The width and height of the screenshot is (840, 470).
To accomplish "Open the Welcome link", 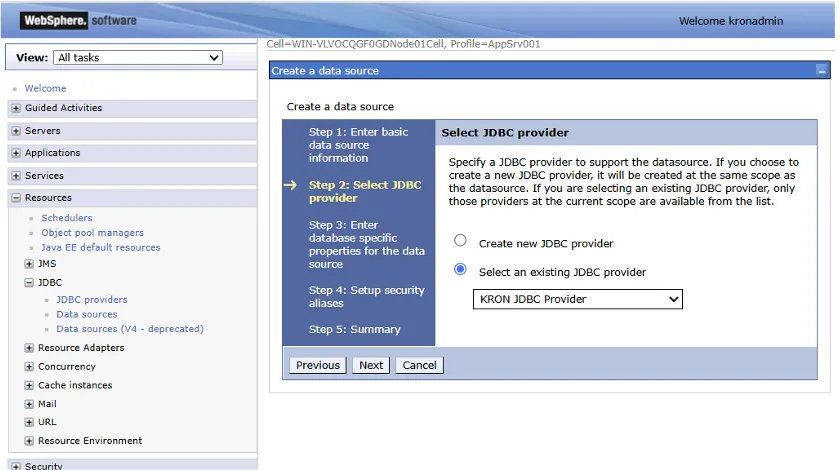I will tap(46, 88).
